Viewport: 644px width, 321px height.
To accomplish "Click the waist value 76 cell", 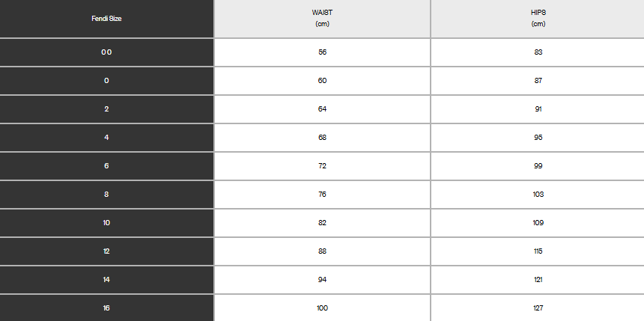I will [322, 195].
